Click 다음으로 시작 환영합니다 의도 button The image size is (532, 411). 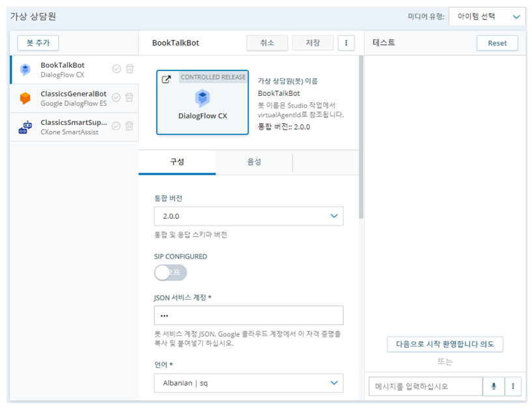pos(445,344)
